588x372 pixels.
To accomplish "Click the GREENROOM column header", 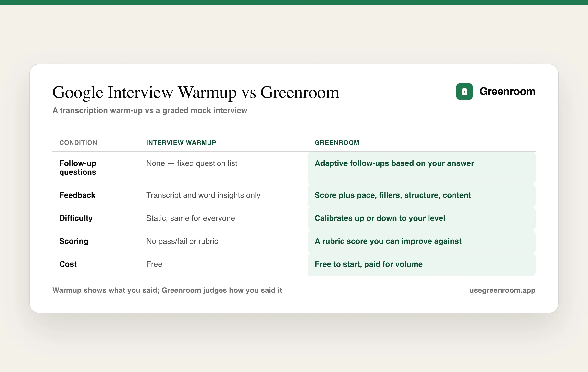I will pos(337,143).
